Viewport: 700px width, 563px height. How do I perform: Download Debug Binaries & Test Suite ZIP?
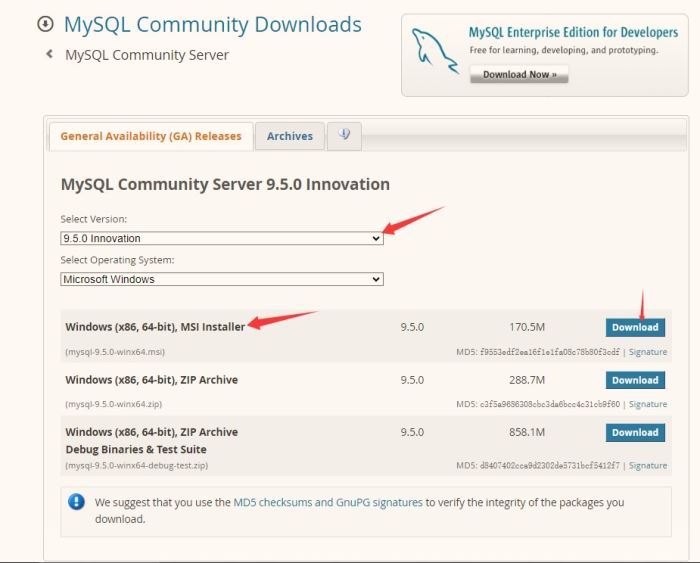click(x=635, y=432)
